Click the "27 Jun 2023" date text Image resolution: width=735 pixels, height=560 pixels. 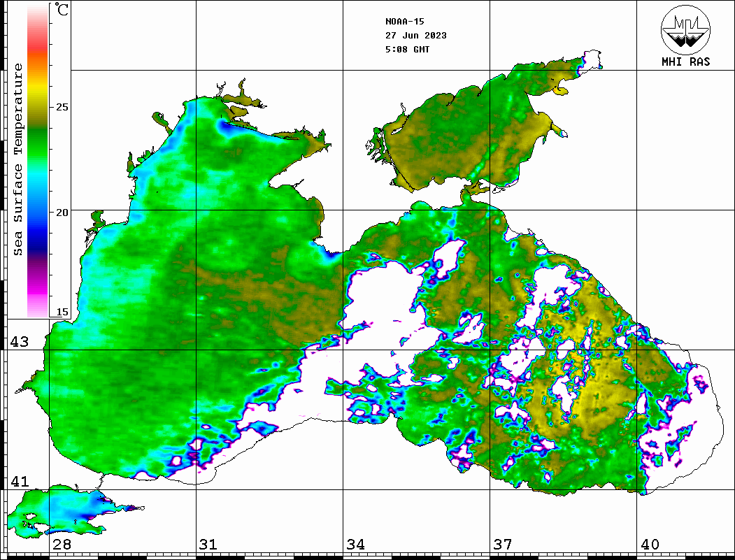pos(416,36)
